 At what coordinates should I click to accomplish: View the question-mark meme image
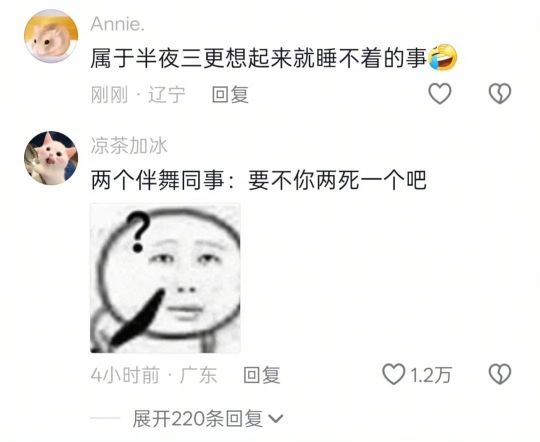[165, 278]
